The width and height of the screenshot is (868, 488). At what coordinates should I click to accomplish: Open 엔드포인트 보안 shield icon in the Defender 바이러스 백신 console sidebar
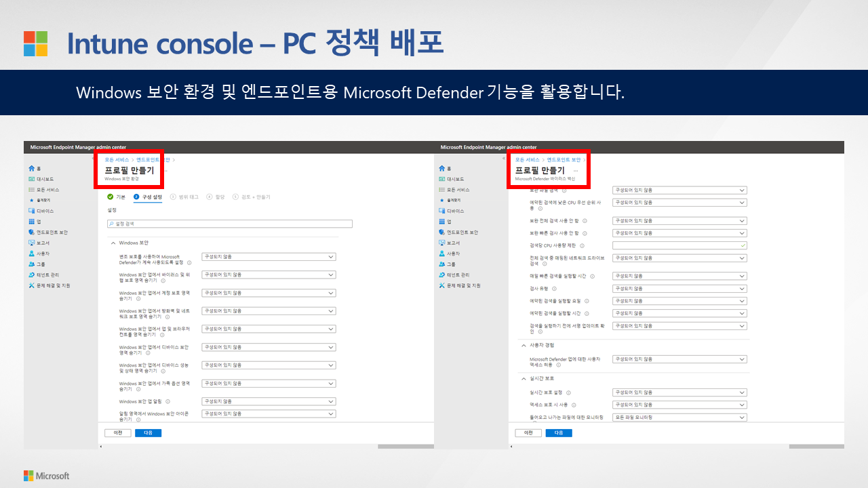(x=441, y=232)
